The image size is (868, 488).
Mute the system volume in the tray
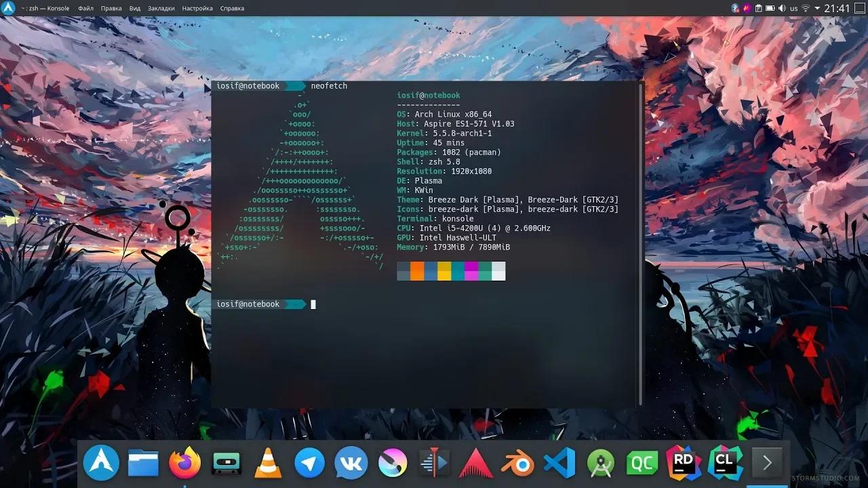click(781, 8)
